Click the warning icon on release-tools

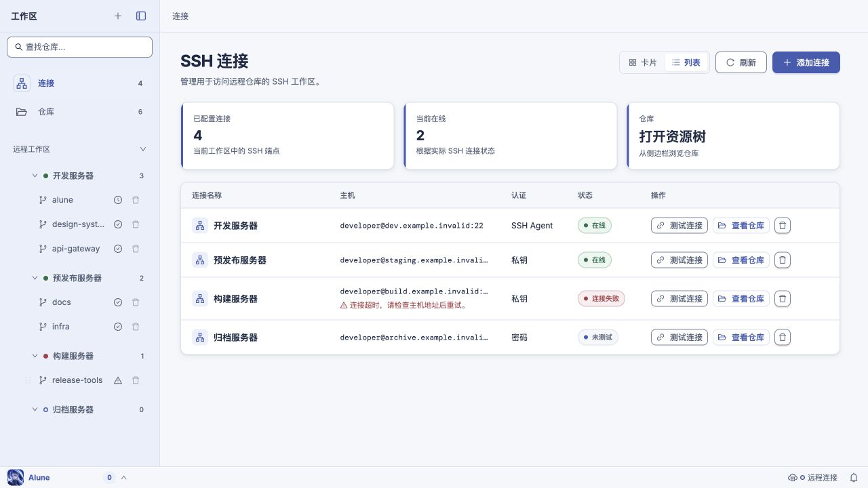118,380
